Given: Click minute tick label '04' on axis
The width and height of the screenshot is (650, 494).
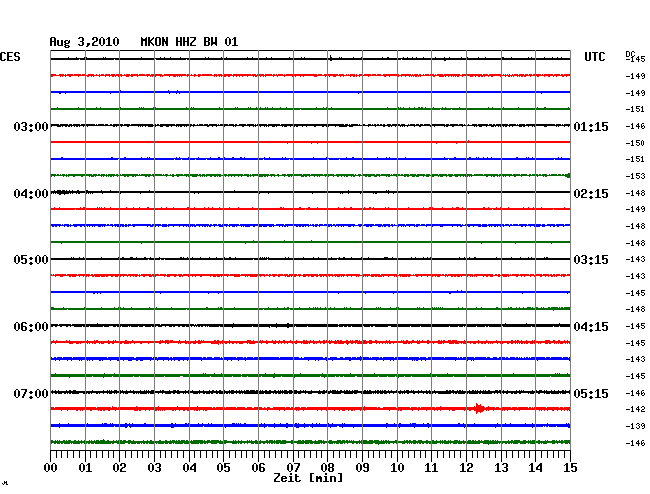Looking at the screenshot, I should click(189, 468).
